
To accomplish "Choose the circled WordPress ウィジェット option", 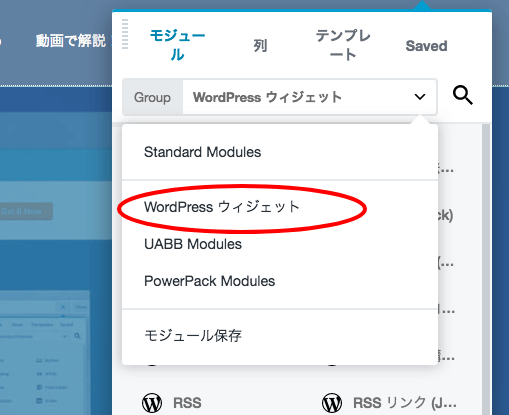I will (x=222, y=207).
